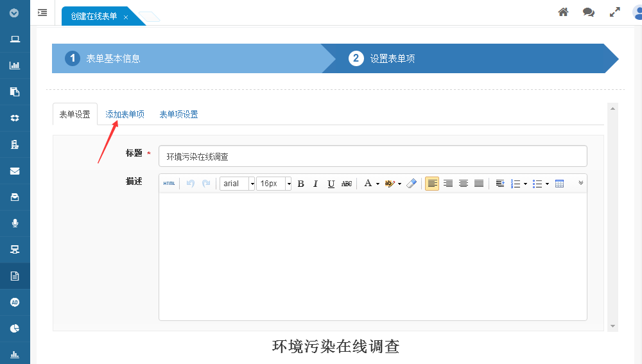The height and width of the screenshot is (364, 642).
Task: Toggle underline formatting
Action: click(331, 184)
